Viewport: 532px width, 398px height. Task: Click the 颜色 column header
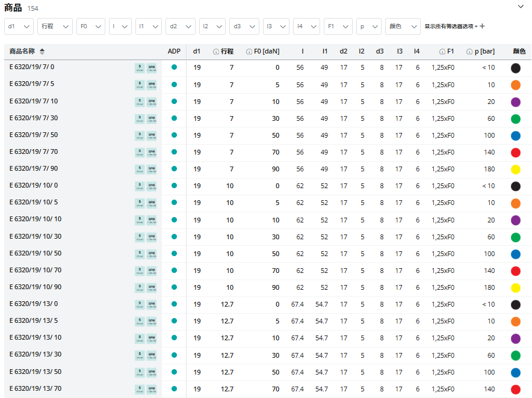click(519, 52)
